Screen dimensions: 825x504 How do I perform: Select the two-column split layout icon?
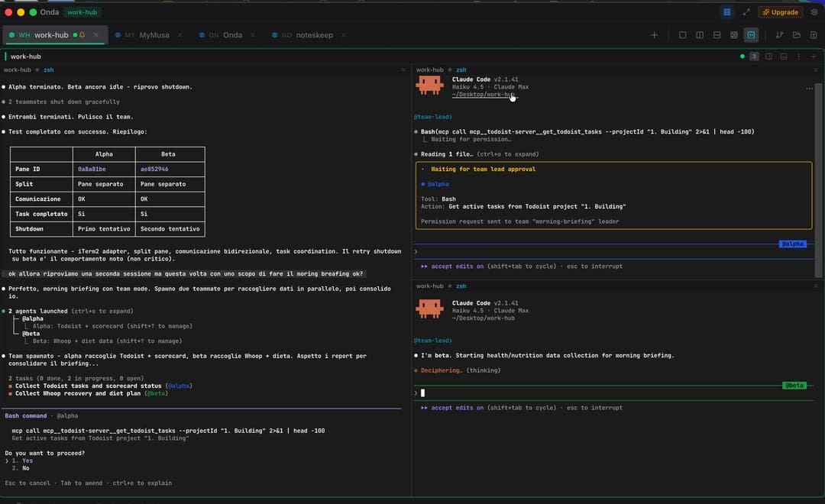tap(700, 35)
